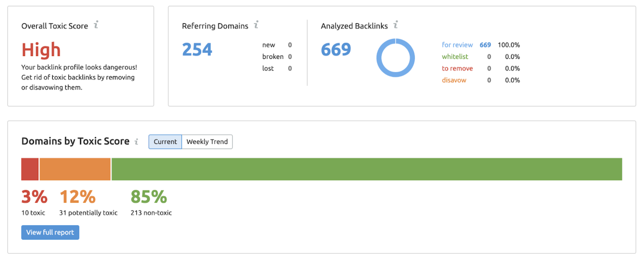Click info icon by Domains by Toxic Score

pos(136,141)
